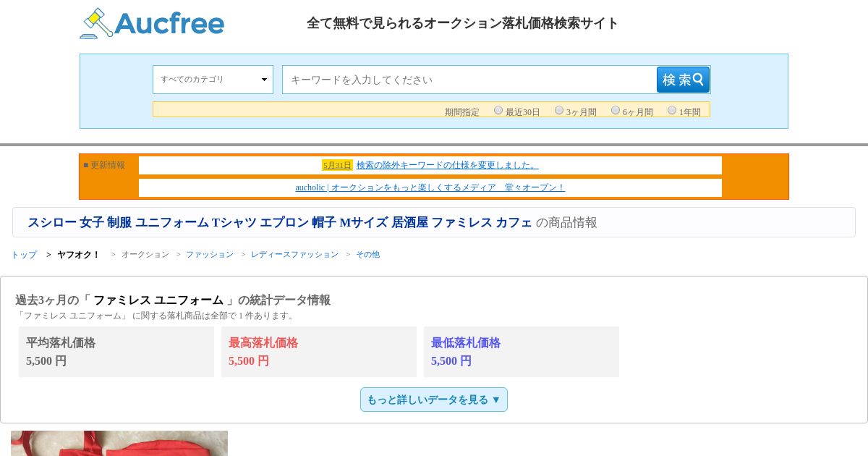The width and height of the screenshot is (868, 456).
Task: Open the レディースファッション breadcrumb link
Action: tap(294, 255)
